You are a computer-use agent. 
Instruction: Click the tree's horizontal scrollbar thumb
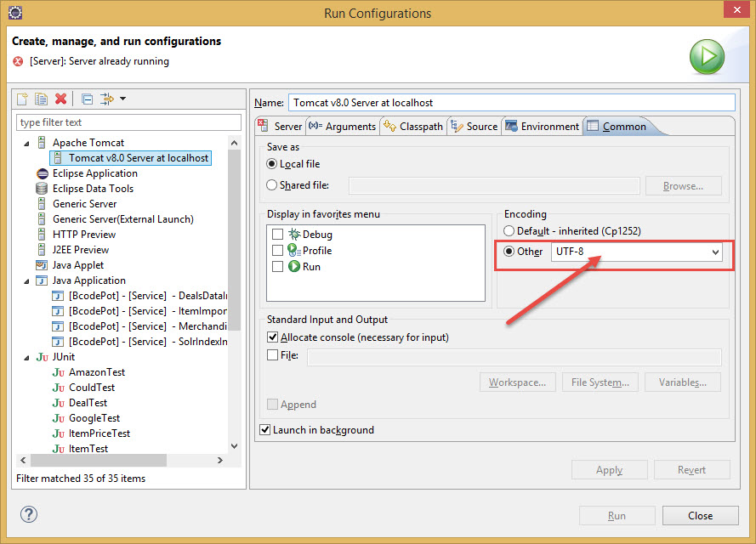pyautogui.click(x=99, y=460)
